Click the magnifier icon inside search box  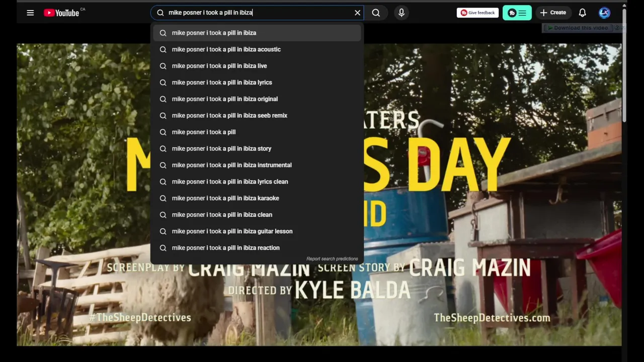(160, 13)
